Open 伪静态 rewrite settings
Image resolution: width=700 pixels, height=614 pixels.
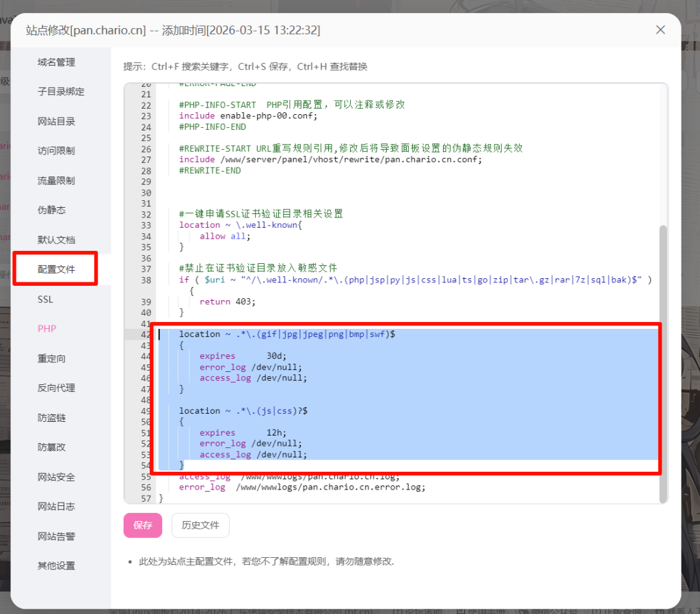tap(51, 211)
